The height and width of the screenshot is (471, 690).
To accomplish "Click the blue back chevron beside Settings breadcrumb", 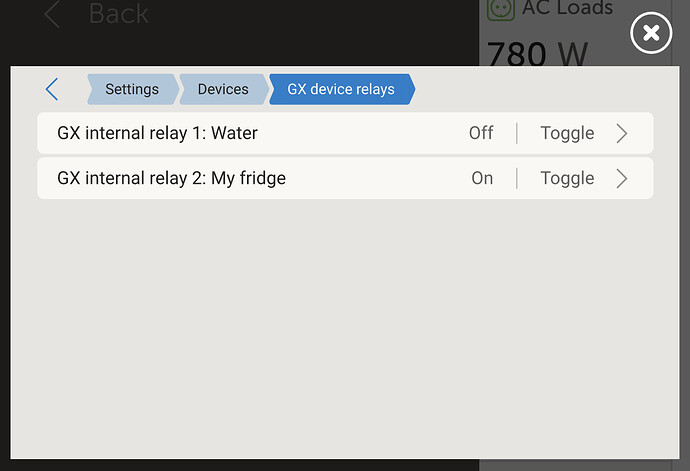I will 52,89.
